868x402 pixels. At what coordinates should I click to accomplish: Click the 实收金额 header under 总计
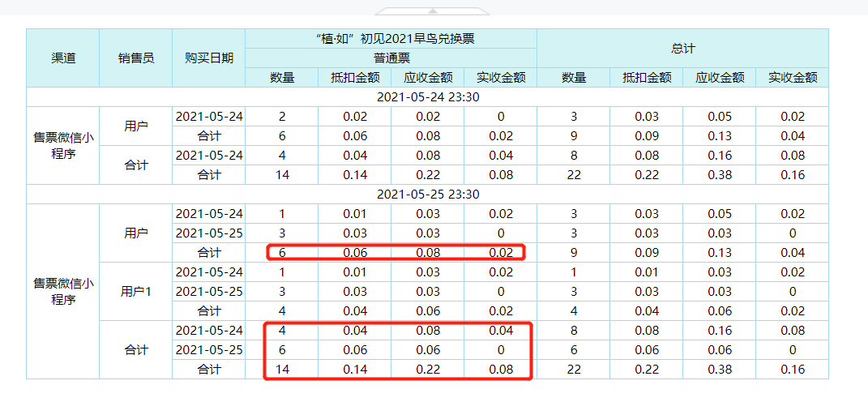click(x=792, y=78)
